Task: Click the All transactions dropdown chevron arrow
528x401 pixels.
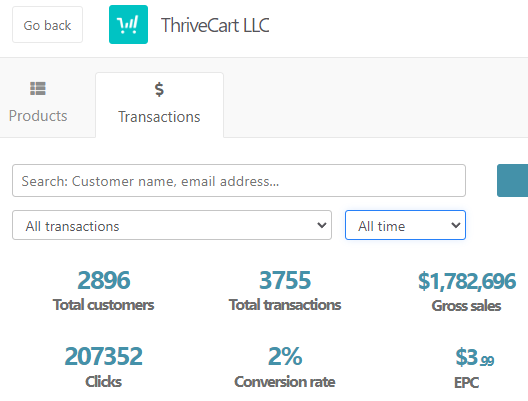Action: tap(322, 225)
